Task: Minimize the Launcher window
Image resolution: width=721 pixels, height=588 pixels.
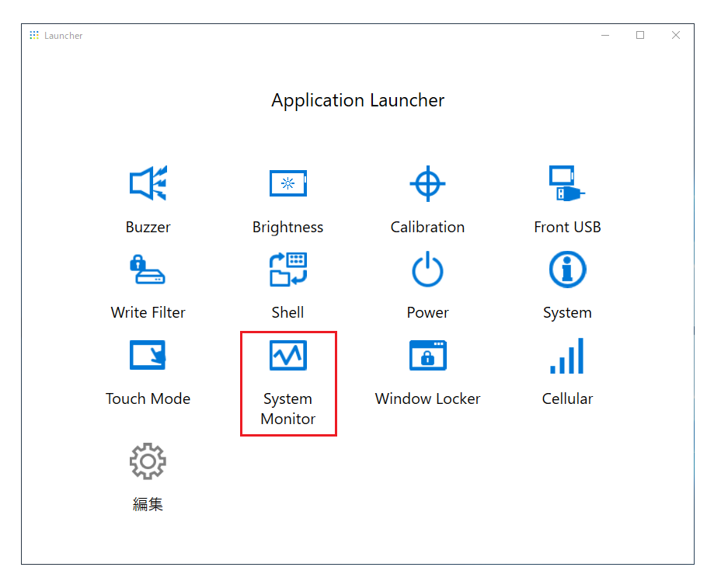Action: (x=604, y=35)
